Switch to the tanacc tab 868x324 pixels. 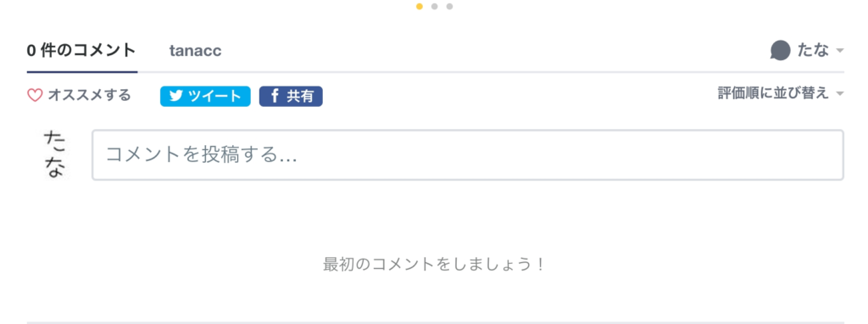tap(196, 51)
